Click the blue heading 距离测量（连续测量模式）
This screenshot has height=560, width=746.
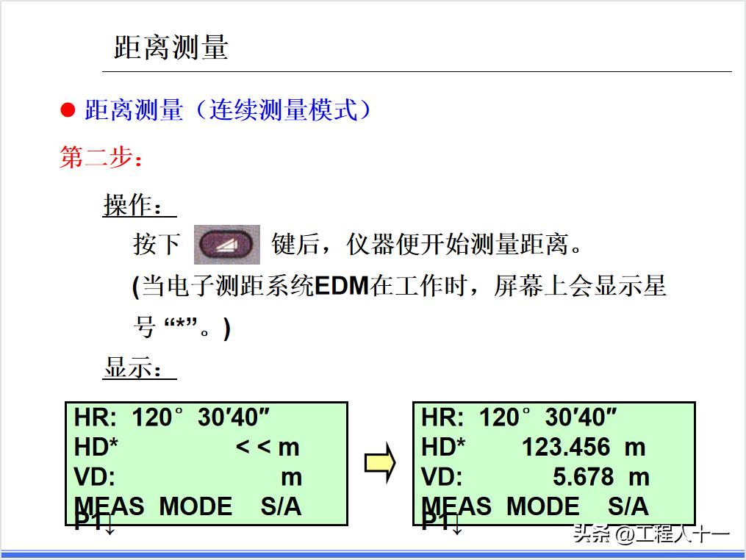pos(228,110)
